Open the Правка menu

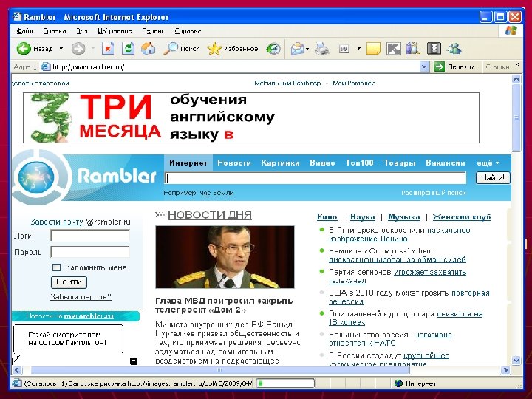(x=54, y=31)
